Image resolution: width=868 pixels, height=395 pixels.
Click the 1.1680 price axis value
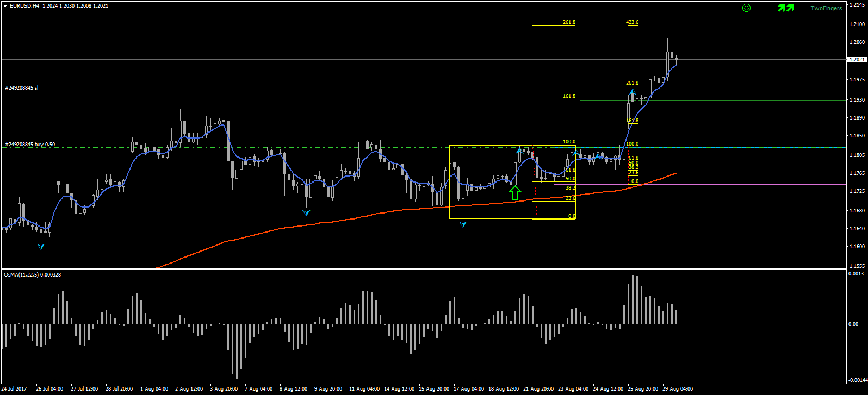(857, 211)
